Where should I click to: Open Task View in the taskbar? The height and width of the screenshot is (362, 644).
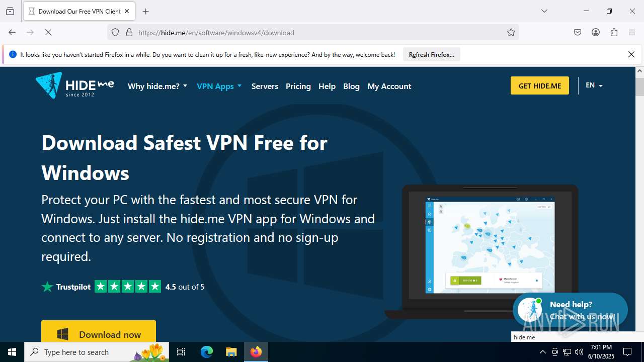(182, 352)
